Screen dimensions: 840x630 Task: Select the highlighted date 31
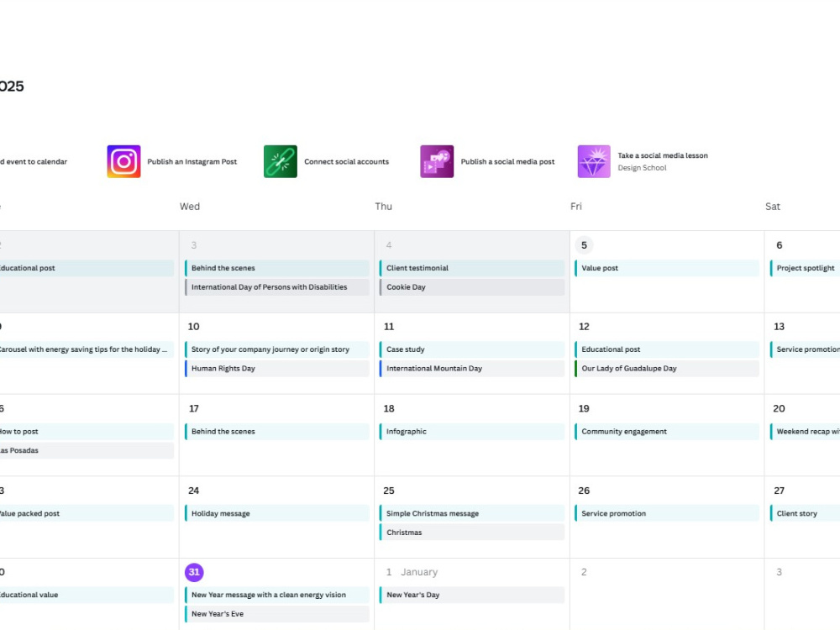pyautogui.click(x=194, y=572)
